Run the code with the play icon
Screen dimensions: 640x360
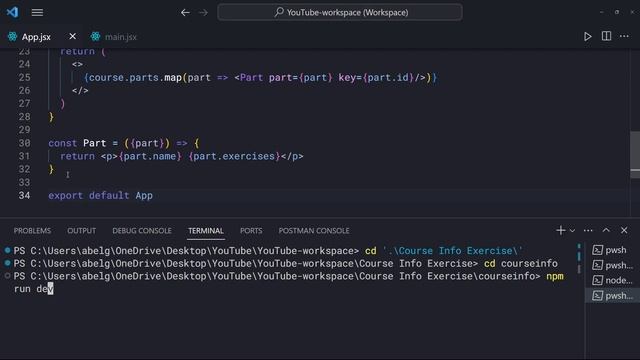[x=587, y=36]
